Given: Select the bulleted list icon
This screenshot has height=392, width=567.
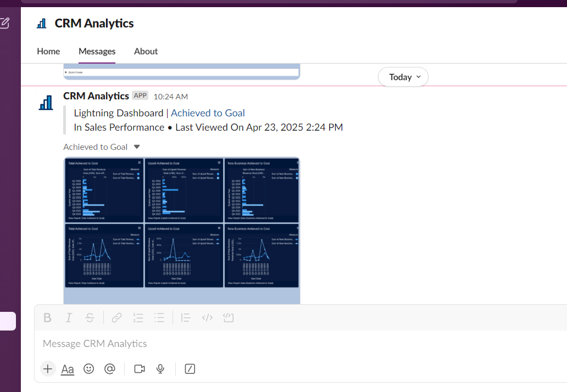Looking at the screenshot, I should pos(159,317).
